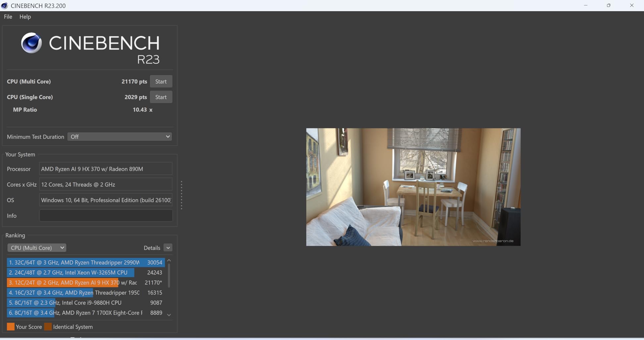Screen dimensions: 644x340
Task: Click the empty Info input field
Action: point(106,216)
